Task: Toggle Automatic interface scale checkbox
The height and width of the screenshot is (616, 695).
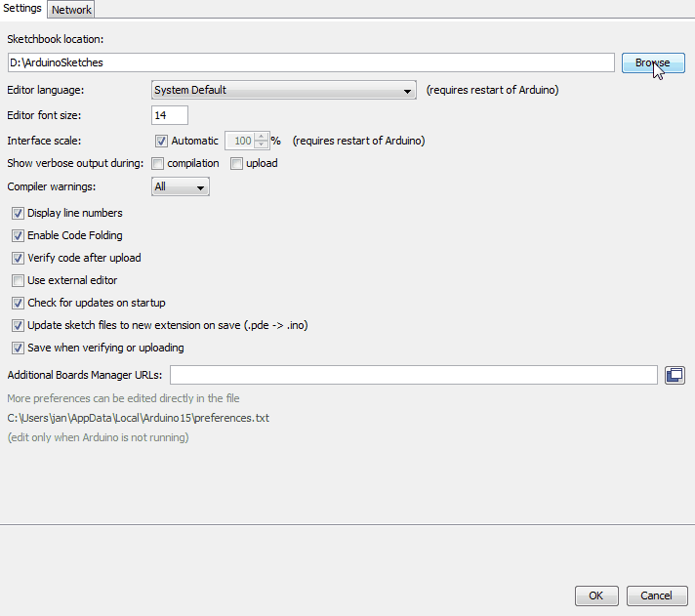Action: coord(162,141)
